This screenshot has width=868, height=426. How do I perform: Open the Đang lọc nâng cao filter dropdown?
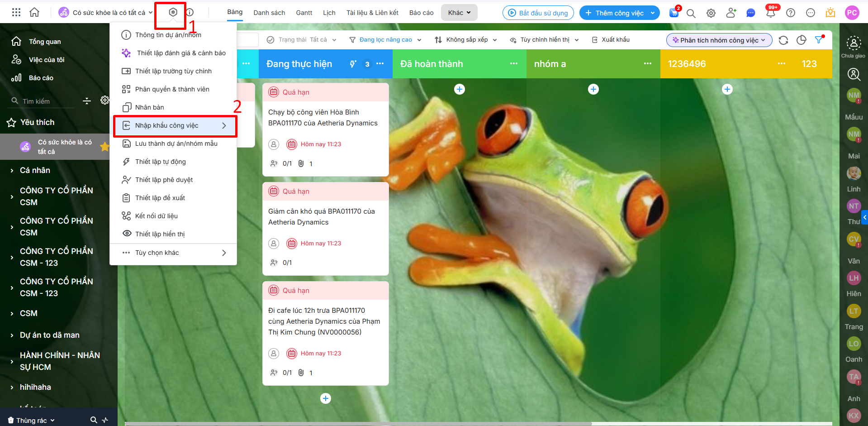coord(385,40)
